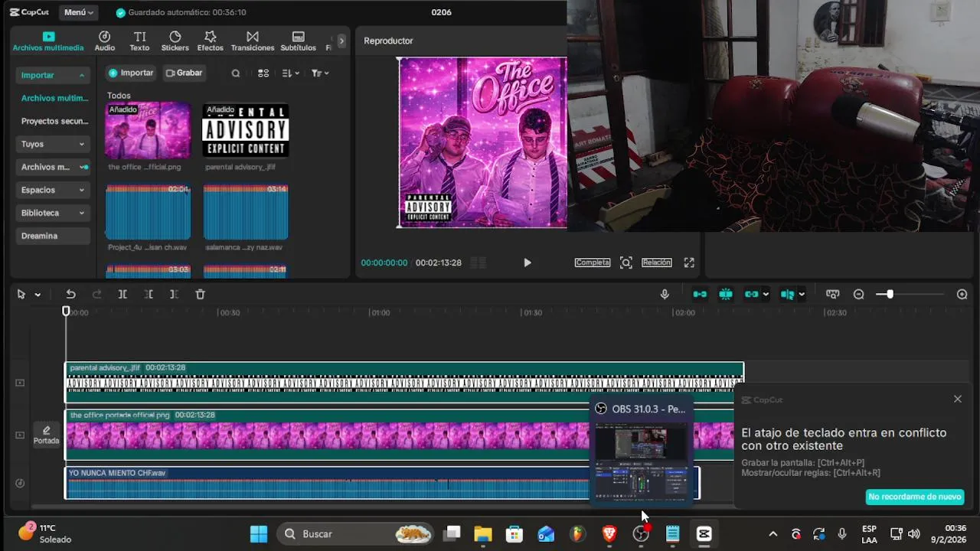Expand the Espacios section
The width and height of the screenshot is (980, 551).
point(52,190)
